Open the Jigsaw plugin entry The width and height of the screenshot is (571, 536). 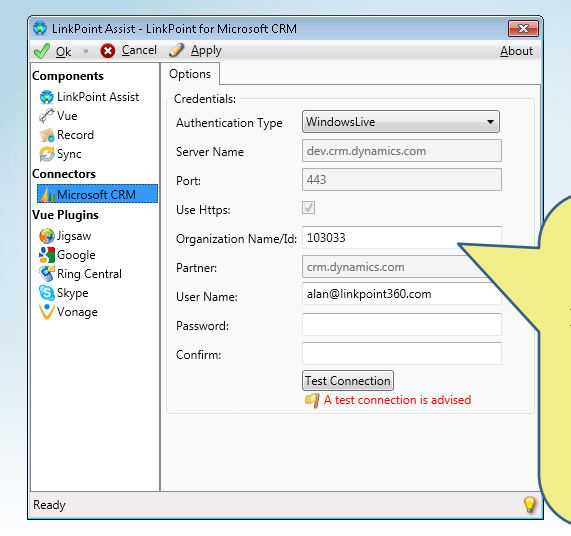click(x=74, y=236)
